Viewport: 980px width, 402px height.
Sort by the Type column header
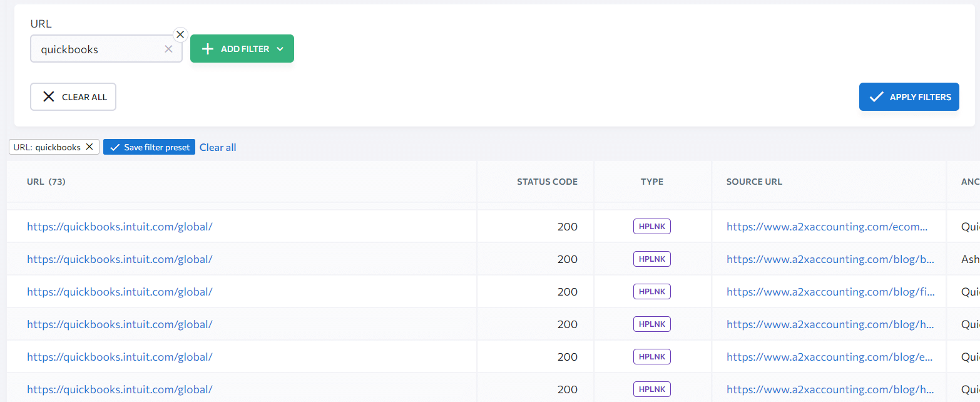[652, 182]
